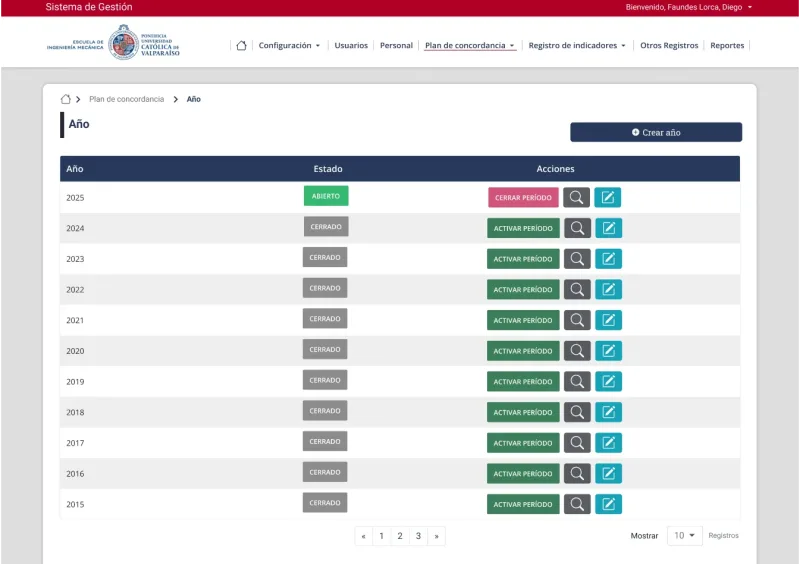This screenshot has width=800, height=564.
Task: Click Cerrar Período for 2025
Action: coord(523,198)
